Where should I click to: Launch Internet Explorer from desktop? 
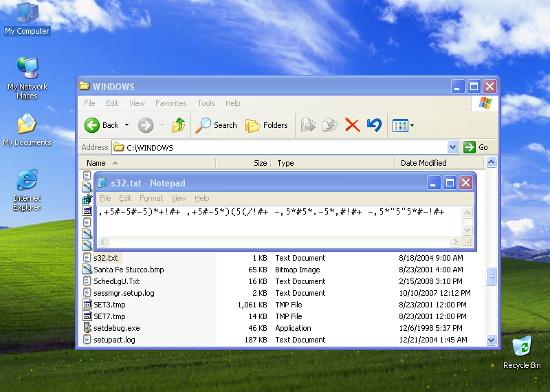pyautogui.click(x=27, y=190)
